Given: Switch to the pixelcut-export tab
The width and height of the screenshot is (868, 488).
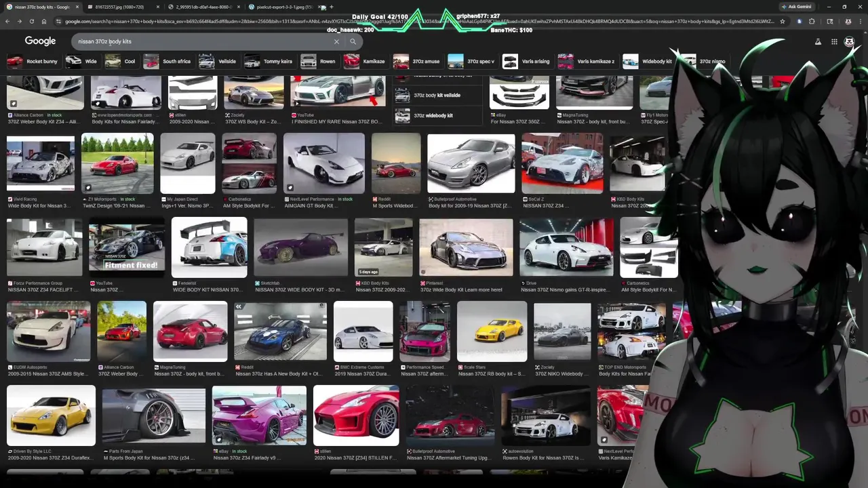Looking at the screenshot, I should 284,7.
